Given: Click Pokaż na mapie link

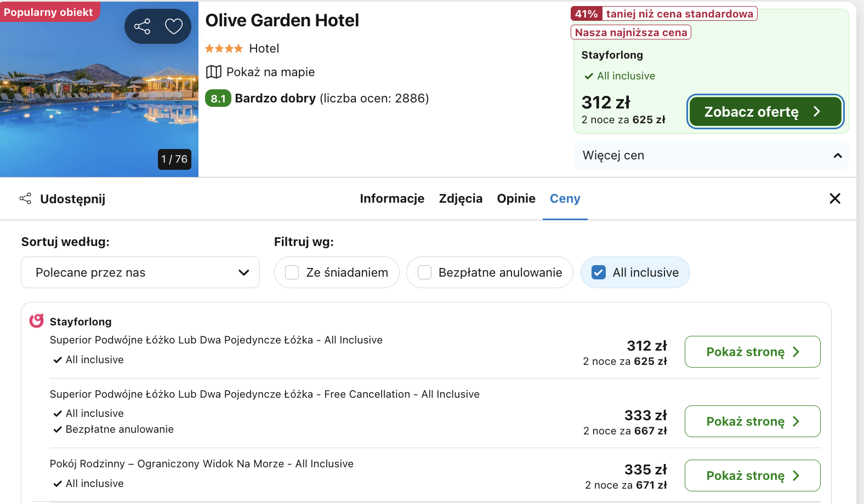Looking at the screenshot, I should (270, 72).
